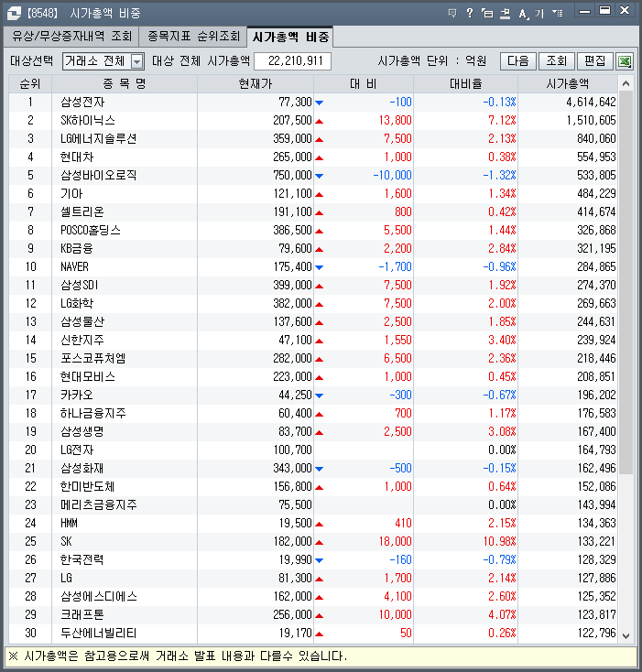Select the 삼성바이오로직 stock name
Image resolution: width=642 pixels, height=672 pixels.
[99, 175]
